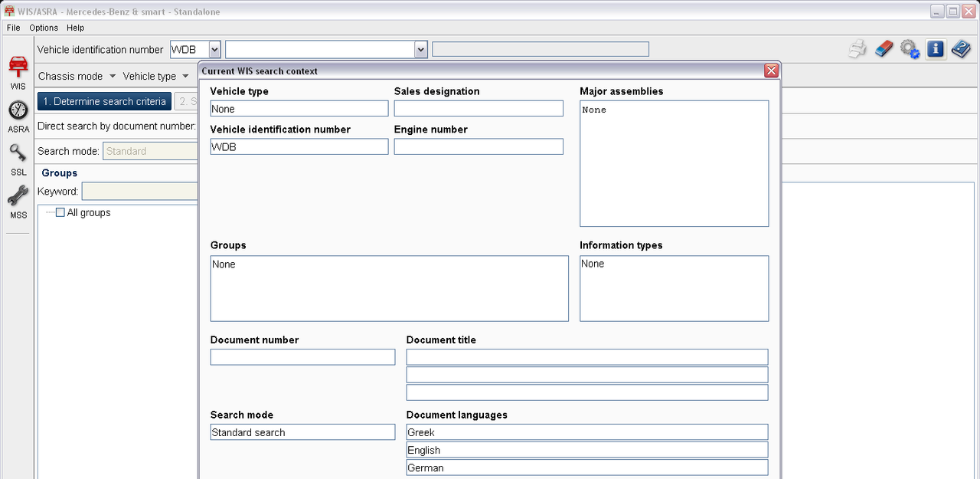Select the Greek document language entry

587,432
